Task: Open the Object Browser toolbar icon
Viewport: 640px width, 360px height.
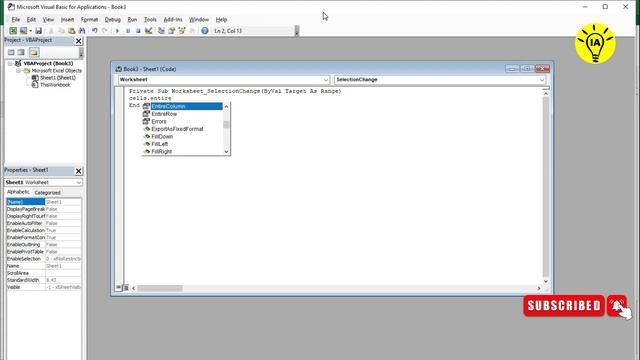Action: (182, 31)
